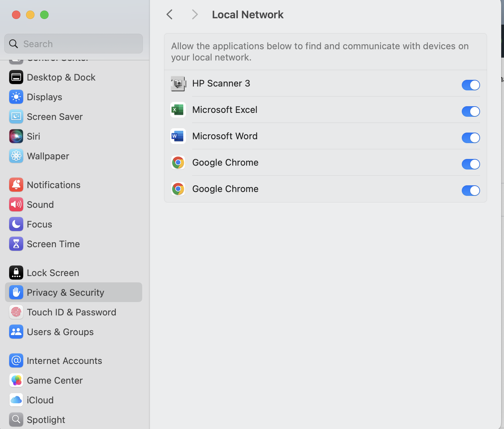Open Users & Groups pane
Viewport: 504px width, 429px height.
click(60, 332)
